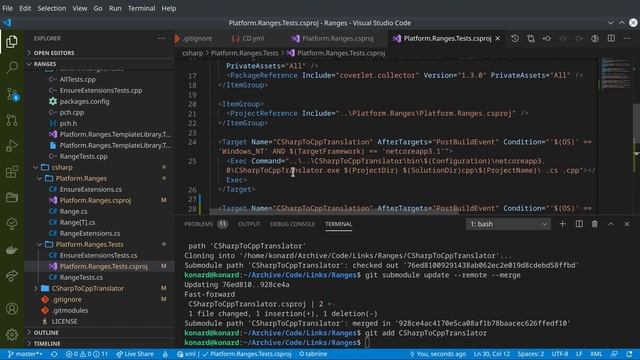Open the Explorer view in activity bar
Viewport: 640px width, 360px height.
[12, 41]
